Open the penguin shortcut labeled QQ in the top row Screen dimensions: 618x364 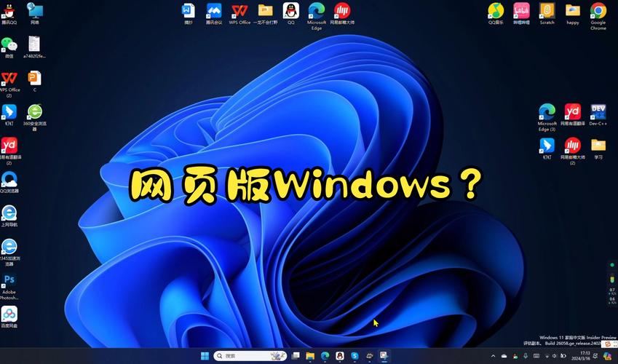point(291,14)
